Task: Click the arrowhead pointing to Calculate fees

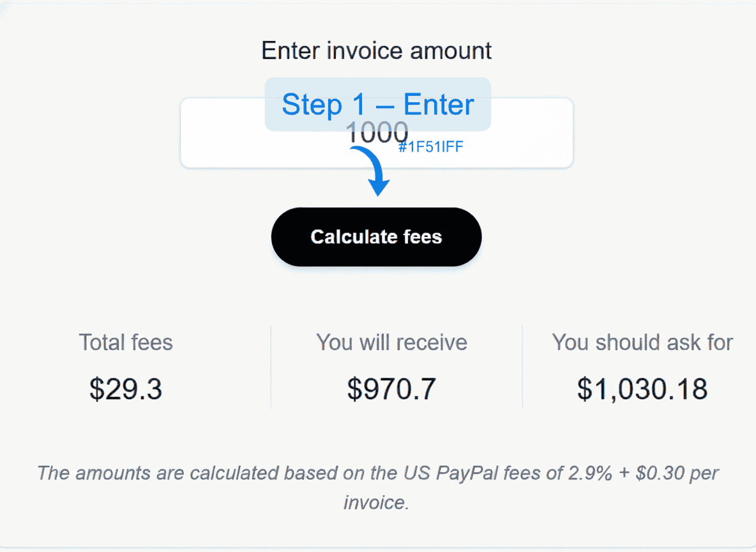Action: (379, 188)
